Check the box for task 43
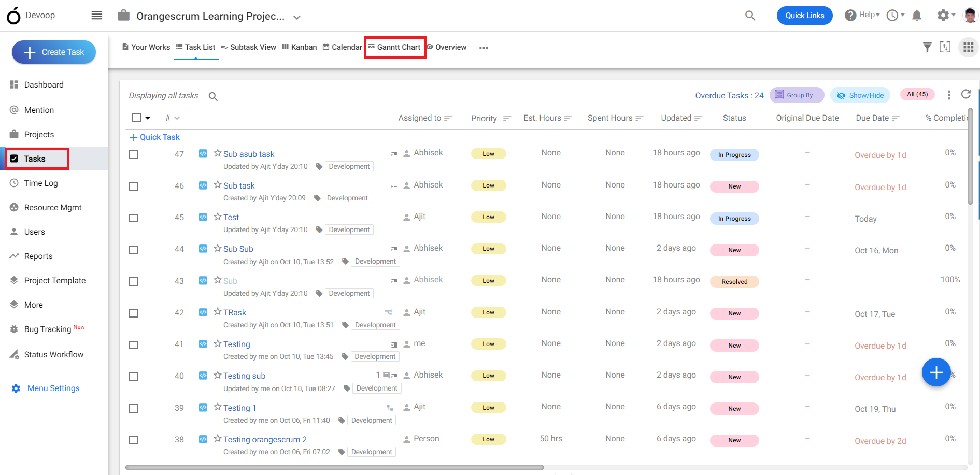The height and width of the screenshot is (475, 980). 133,281
